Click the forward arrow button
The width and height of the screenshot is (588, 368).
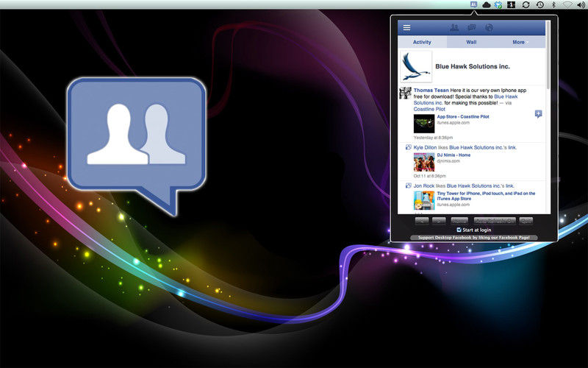click(x=439, y=221)
